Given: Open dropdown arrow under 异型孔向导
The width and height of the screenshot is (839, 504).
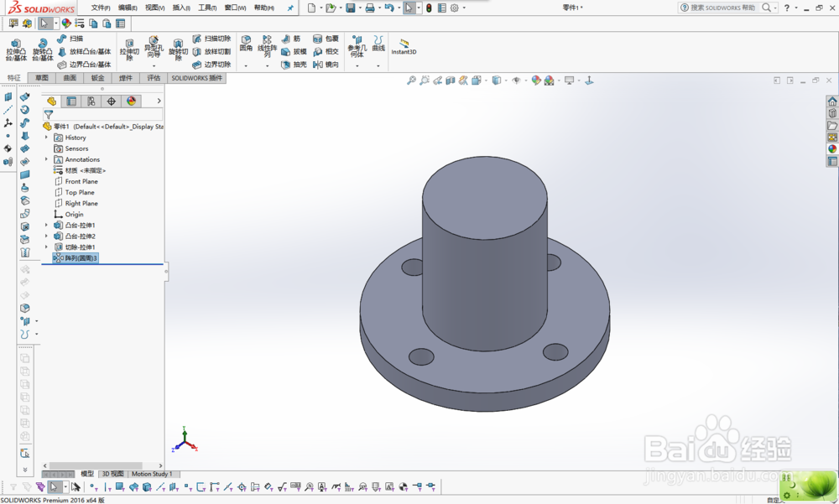Looking at the screenshot, I should click(x=154, y=65).
